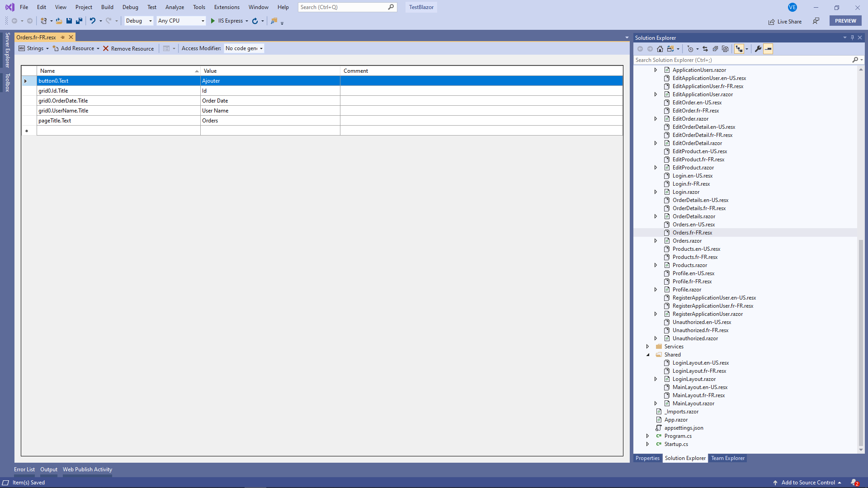The width and height of the screenshot is (868, 488).
Task: Click the Live Share button
Action: coord(785,21)
